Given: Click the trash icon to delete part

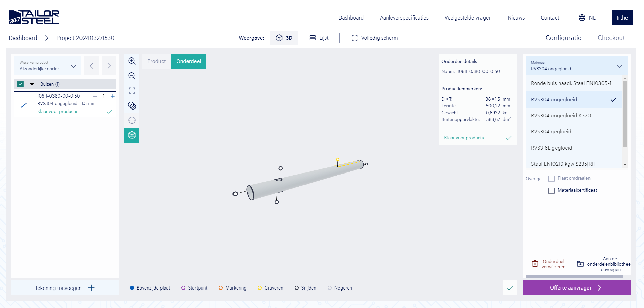Looking at the screenshot, I should [x=535, y=264].
